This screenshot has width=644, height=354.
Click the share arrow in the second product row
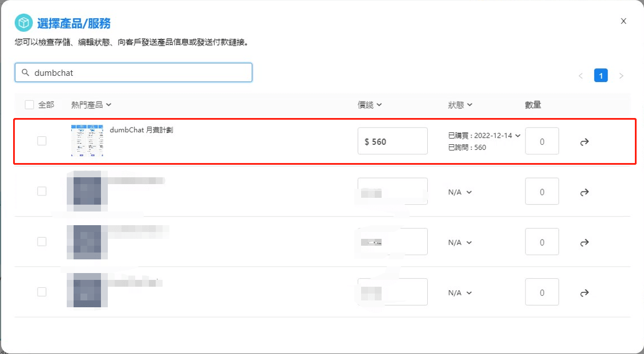click(585, 192)
